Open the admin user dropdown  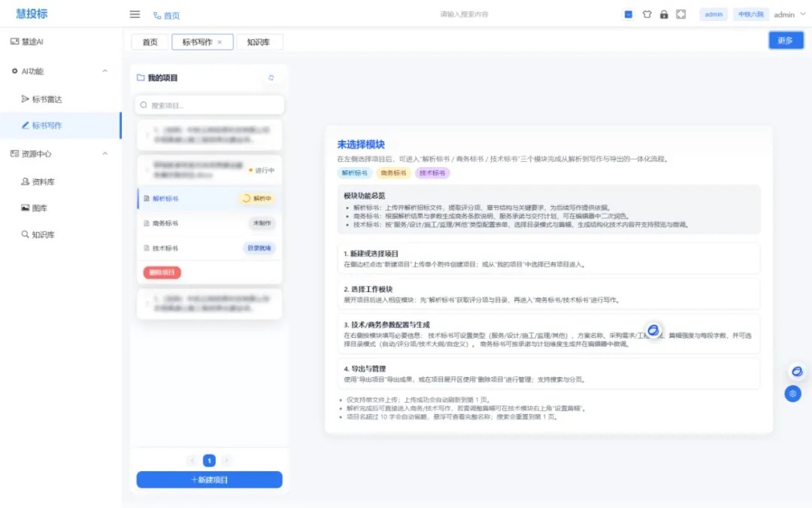[789, 14]
